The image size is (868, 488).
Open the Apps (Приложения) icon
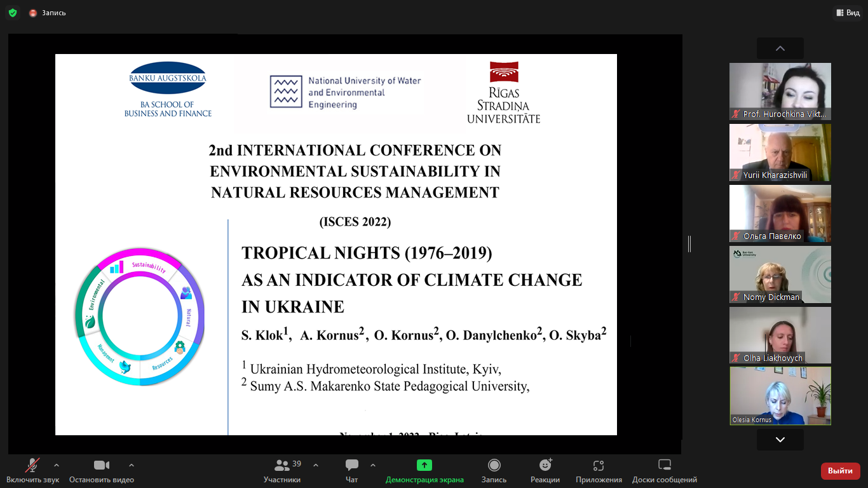[599, 466]
